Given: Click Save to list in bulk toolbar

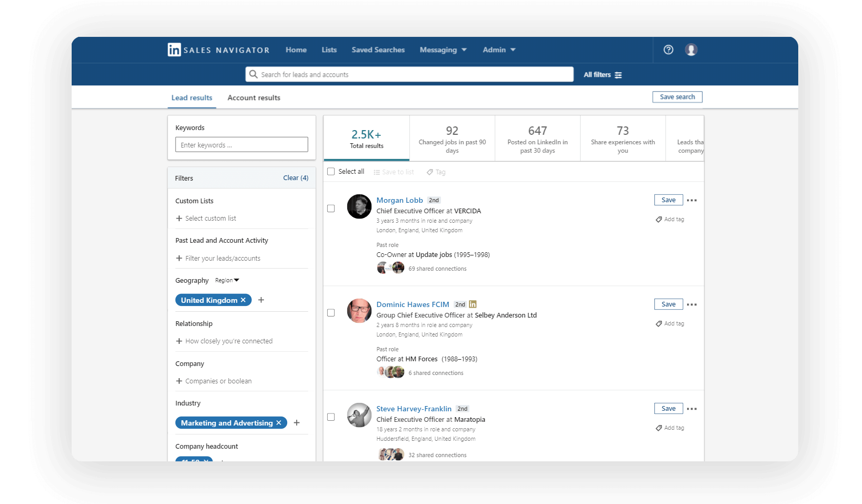Looking at the screenshot, I should click(394, 172).
